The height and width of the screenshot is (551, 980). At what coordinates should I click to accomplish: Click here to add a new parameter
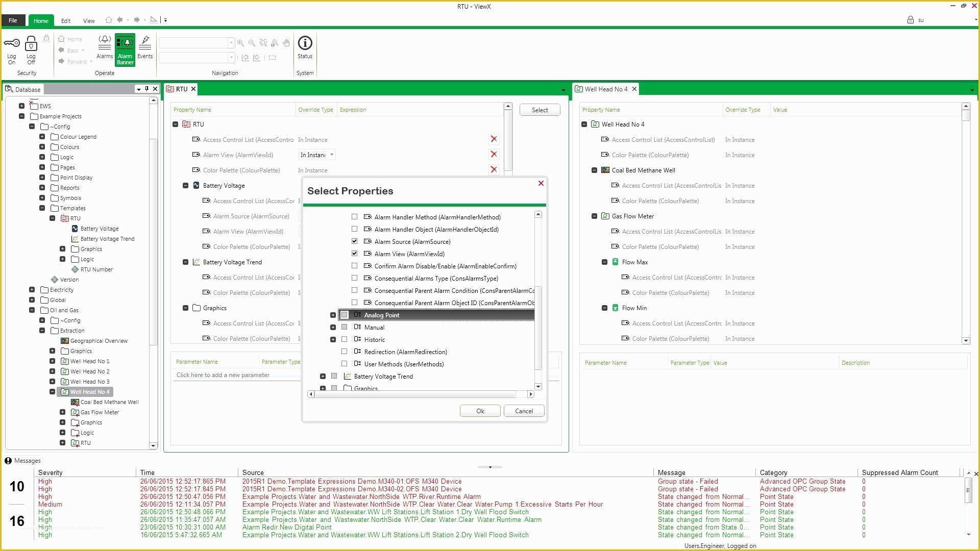(x=223, y=375)
